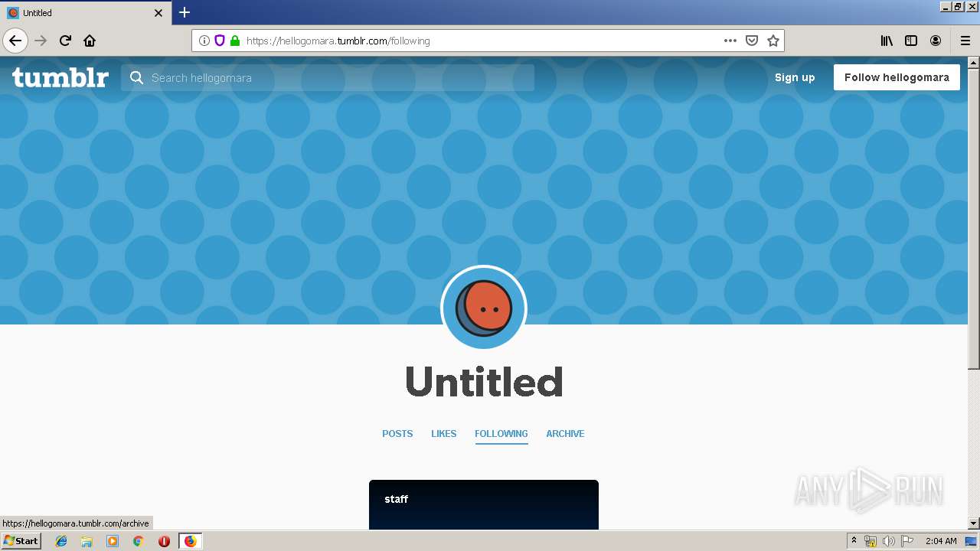Switch to the LIKES tab
980x551 pixels.
point(443,434)
